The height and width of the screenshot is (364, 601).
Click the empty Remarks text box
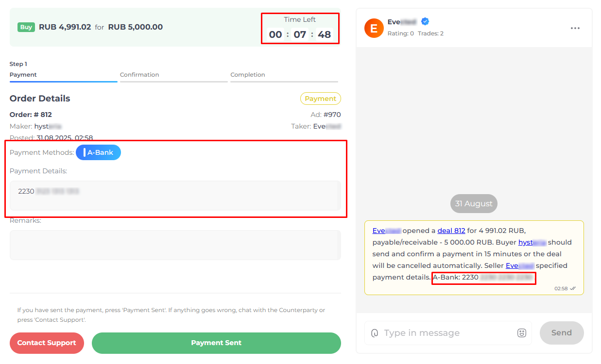tap(175, 245)
